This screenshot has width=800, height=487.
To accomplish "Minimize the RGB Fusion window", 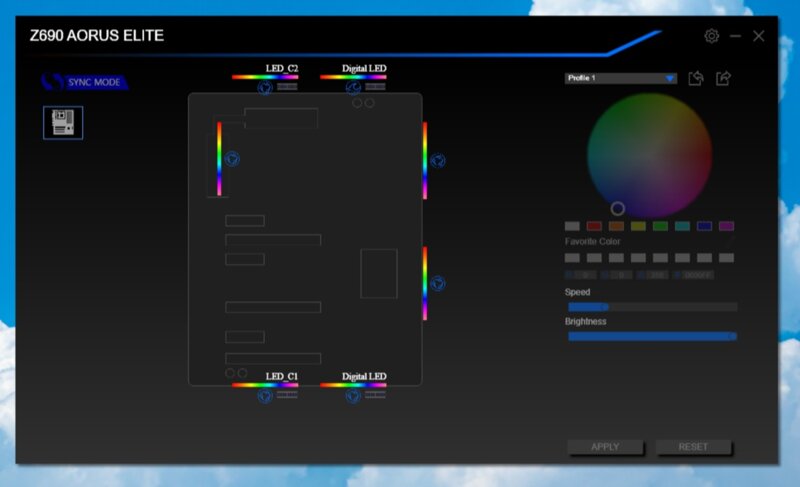I will click(735, 36).
